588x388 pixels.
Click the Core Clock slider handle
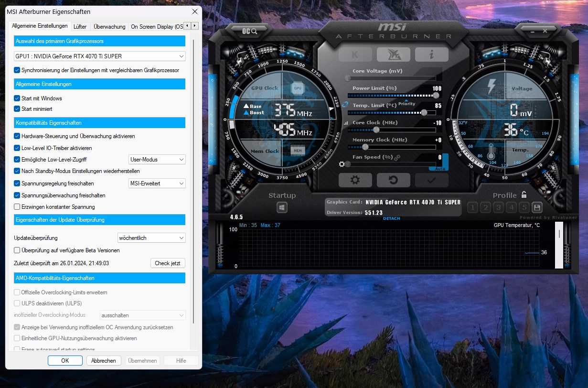point(376,129)
